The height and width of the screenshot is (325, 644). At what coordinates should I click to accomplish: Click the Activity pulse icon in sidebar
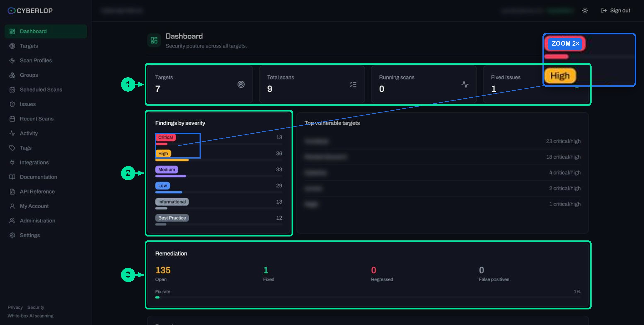click(12, 133)
